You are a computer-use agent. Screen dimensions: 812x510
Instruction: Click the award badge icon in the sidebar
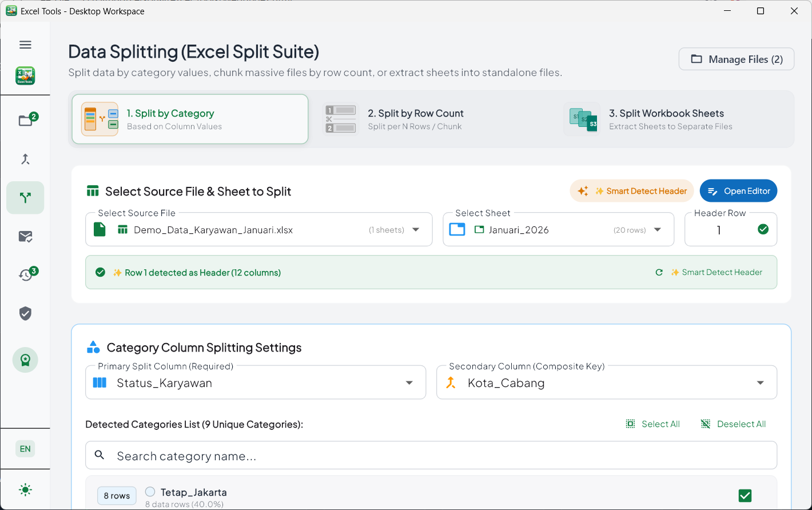[x=25, y=360]
